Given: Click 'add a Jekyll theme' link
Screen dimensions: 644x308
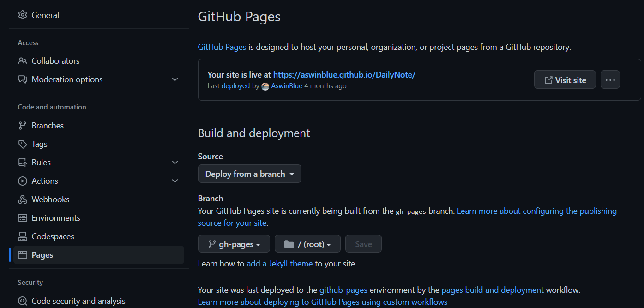Looking at the screenshot, I should tap(280, 264).
